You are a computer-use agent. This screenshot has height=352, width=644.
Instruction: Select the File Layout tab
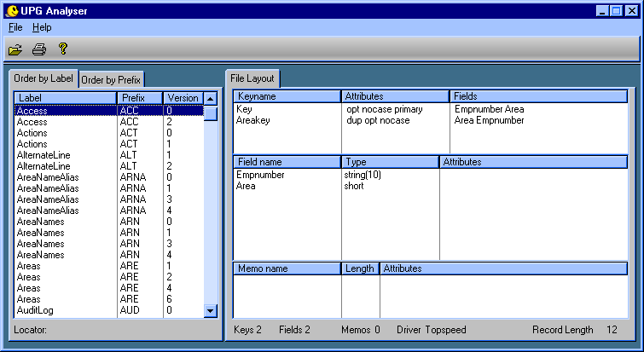click(x=252, y=78)
